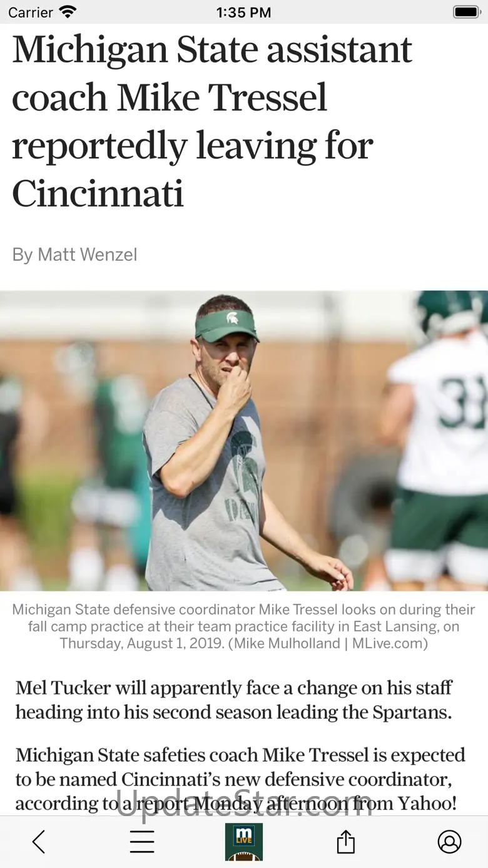Screen dimensions: 488x868
Task: Share this article via share icon
Action: 345,842
